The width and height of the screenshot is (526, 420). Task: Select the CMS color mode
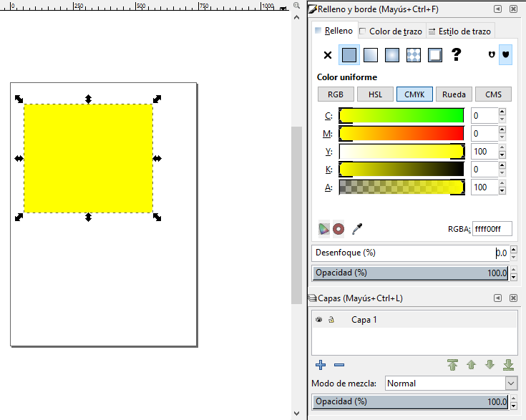click(x=493, y=94)
